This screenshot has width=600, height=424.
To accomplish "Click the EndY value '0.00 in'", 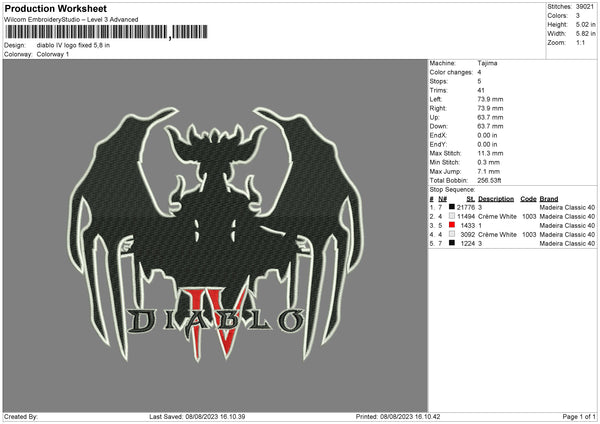I will click(488, 144).
